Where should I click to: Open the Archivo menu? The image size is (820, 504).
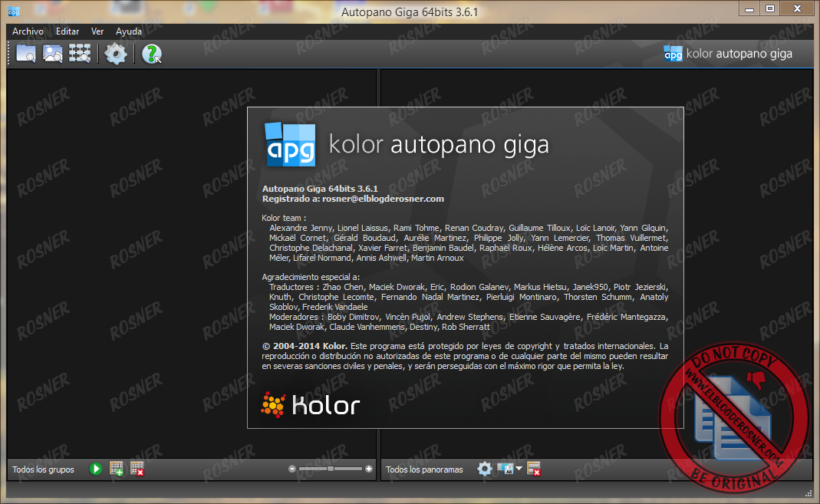click(x=28, y=31)
